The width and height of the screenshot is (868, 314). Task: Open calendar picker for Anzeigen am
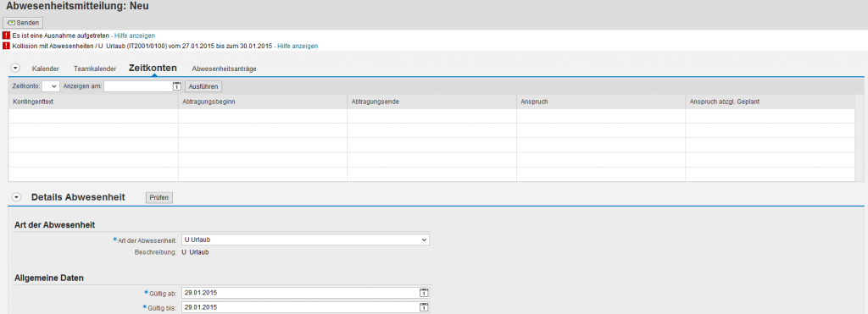coord(177,86)
